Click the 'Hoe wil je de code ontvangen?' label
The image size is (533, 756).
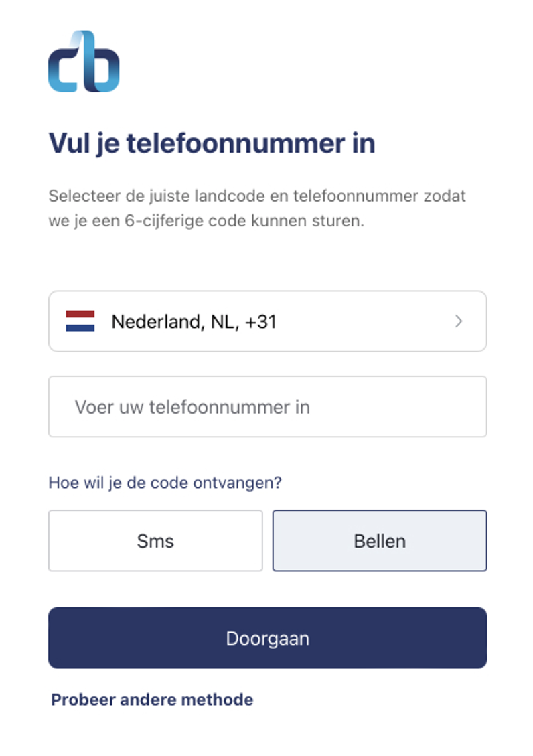click(165, 483)
